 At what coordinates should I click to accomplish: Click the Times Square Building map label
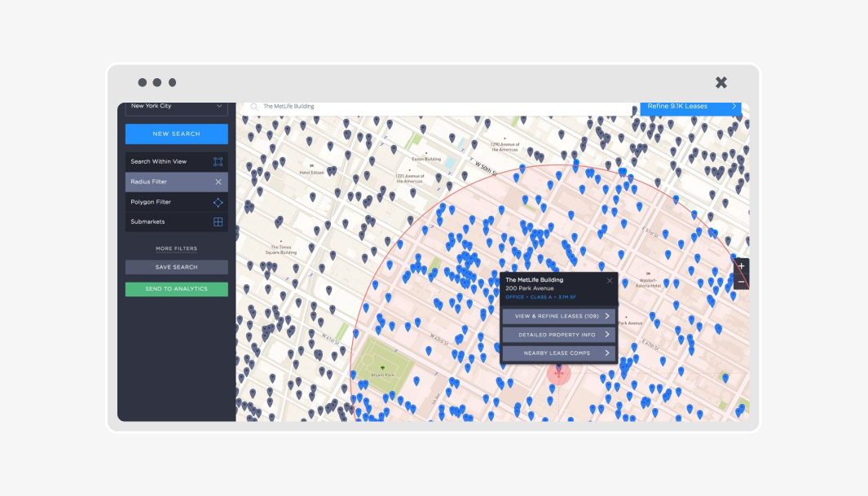pyautogui.click(x=280, y=250)
